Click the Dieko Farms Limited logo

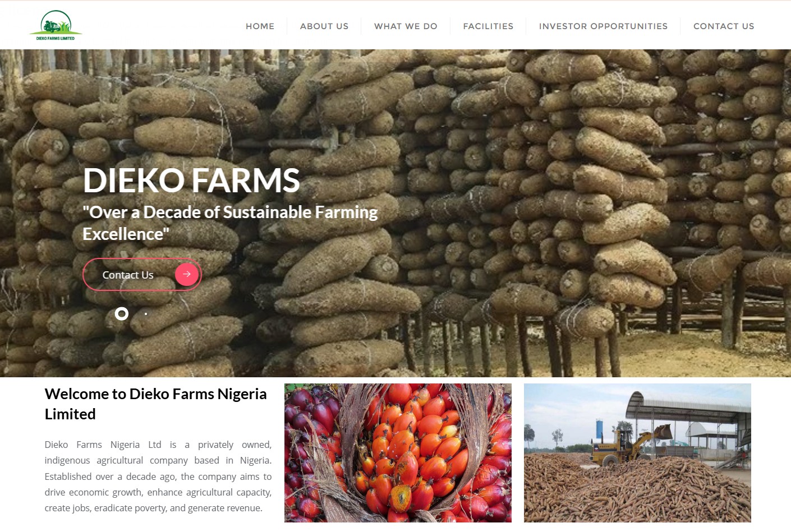(x=56, y=25)
